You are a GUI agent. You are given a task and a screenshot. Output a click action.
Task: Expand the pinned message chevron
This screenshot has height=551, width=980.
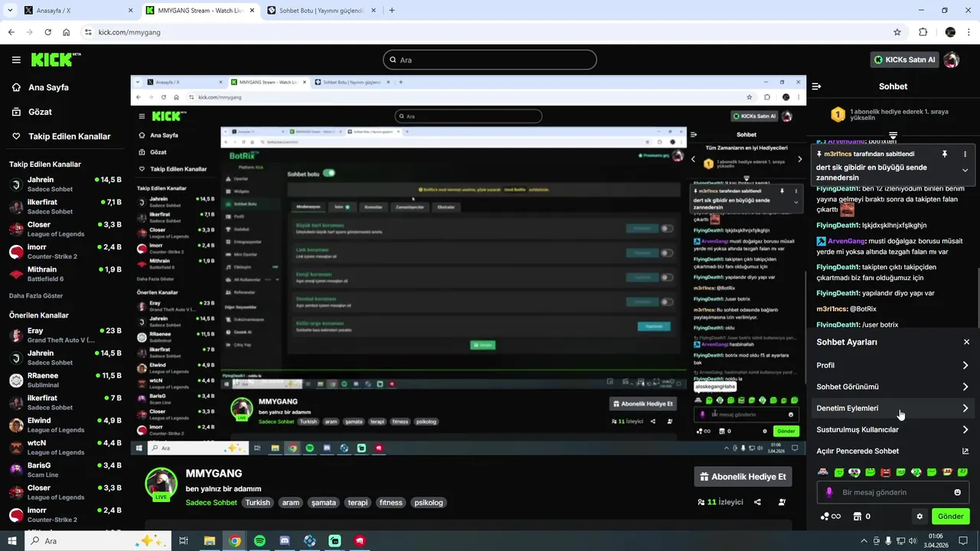[x=965, y=170]
